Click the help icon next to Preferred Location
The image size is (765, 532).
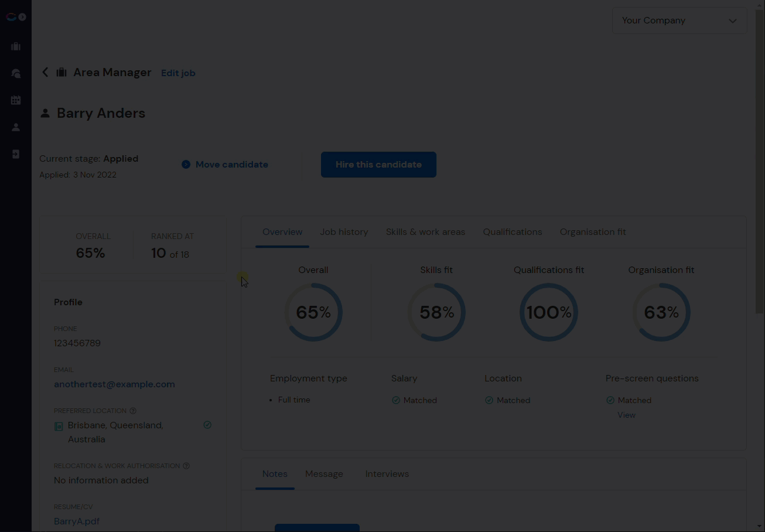[x=133, y=411]
